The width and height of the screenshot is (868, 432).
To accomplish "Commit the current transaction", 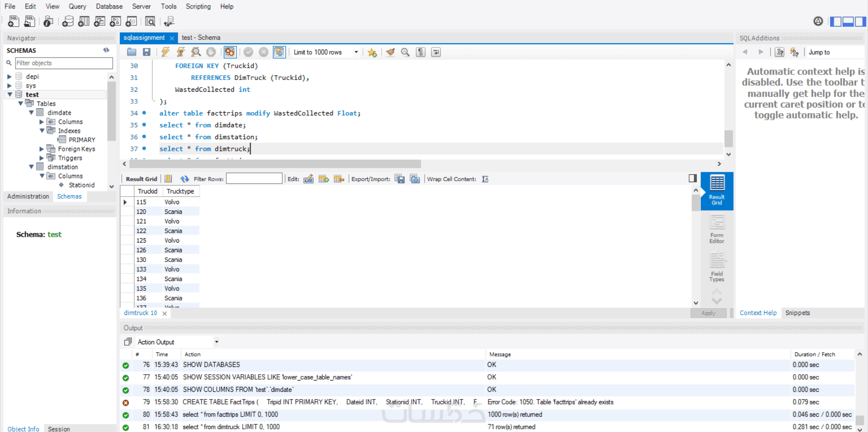I will point(248,52).
